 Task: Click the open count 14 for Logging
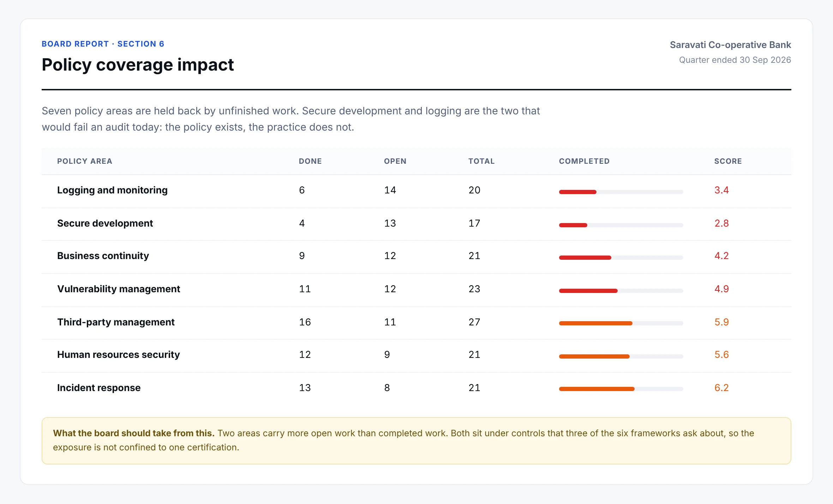pos(390,190)
